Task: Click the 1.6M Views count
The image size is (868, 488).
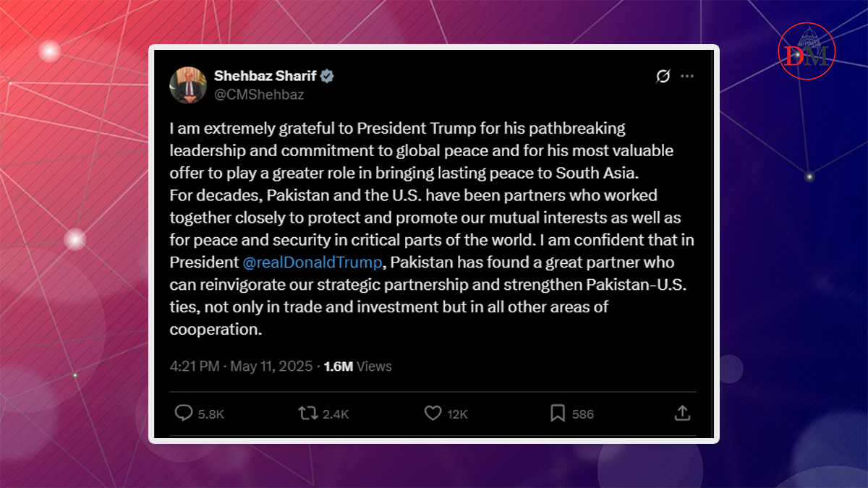Action: 357,367
